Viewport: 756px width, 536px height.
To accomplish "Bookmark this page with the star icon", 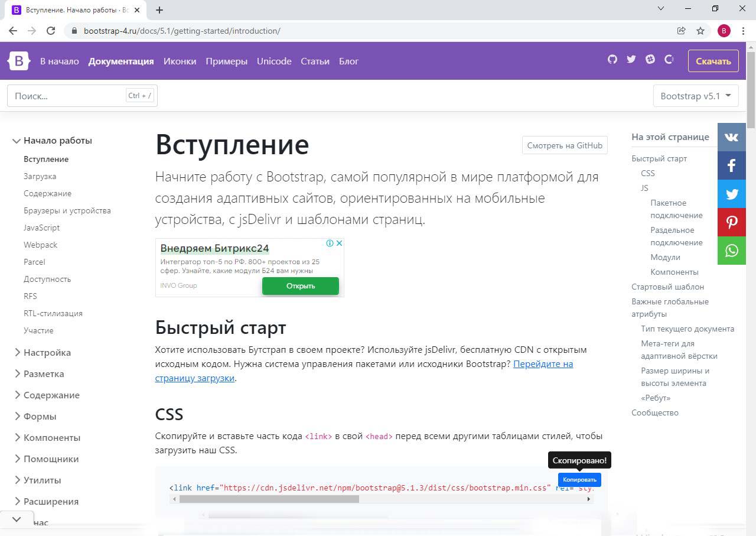I will point(700,31).
